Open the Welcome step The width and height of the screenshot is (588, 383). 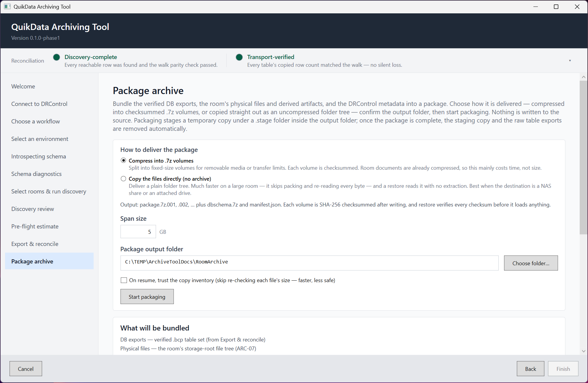point(49,86)
